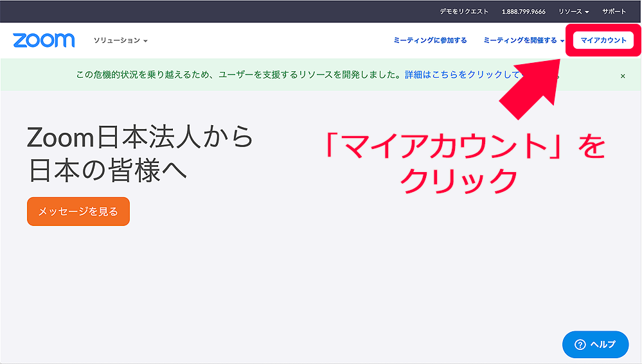
Task: Click the phone number 1.888.799.9666
Action: coord(523,12)
